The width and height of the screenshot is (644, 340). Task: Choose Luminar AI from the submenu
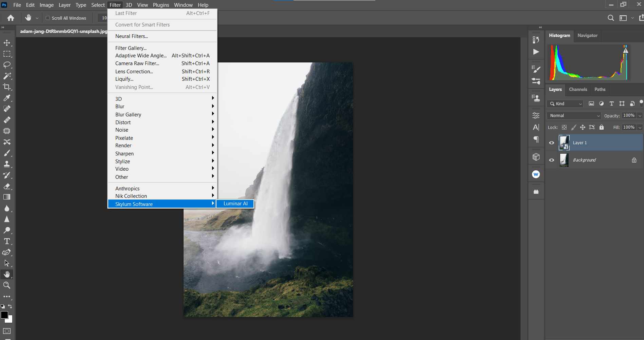coord(235,204)
